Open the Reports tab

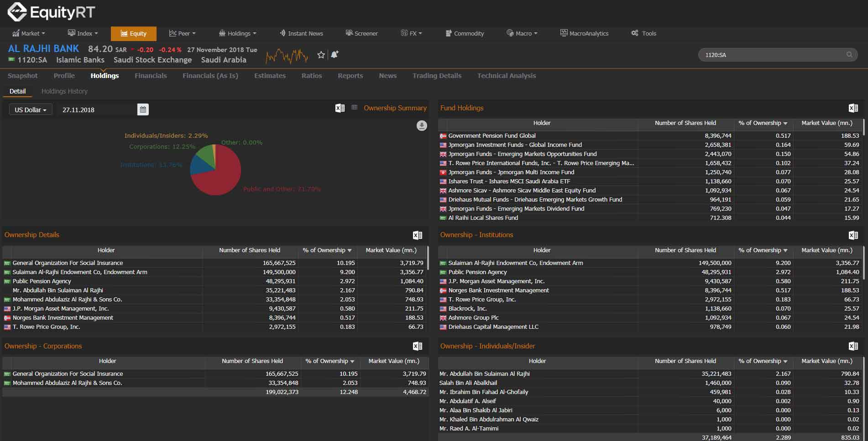click(x=350, y=76)
